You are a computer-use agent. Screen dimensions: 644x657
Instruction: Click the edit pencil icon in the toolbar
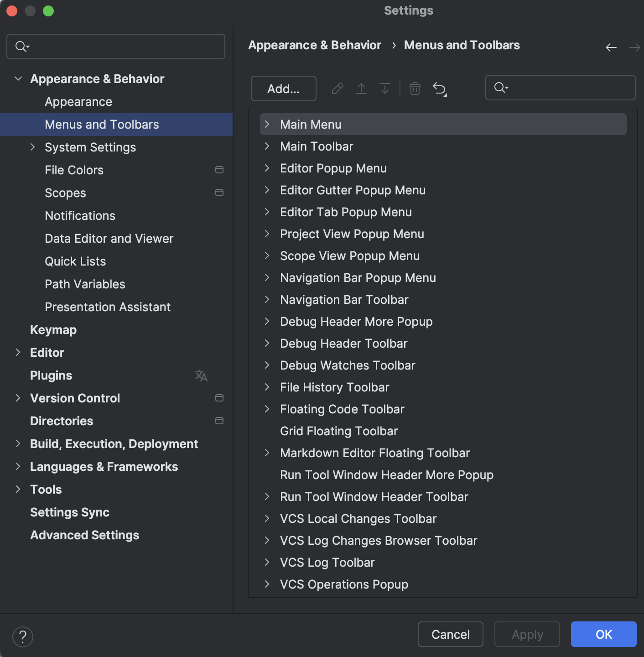(337, 89)
